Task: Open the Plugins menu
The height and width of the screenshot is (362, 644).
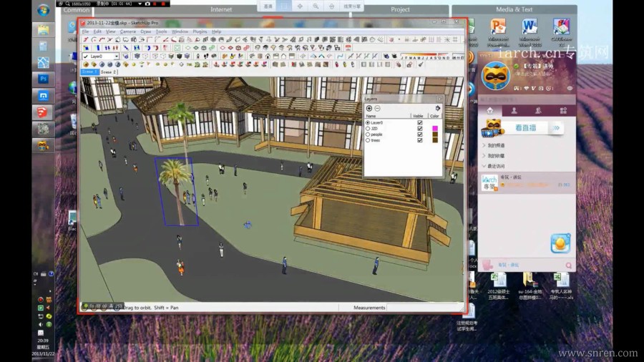Action: (x=200, y=31)
